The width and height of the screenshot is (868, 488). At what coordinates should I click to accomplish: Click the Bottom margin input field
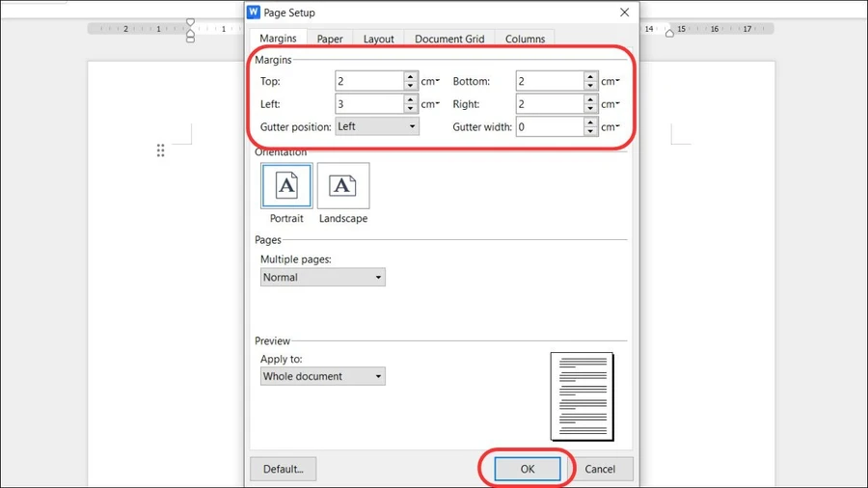pos(550,81)
